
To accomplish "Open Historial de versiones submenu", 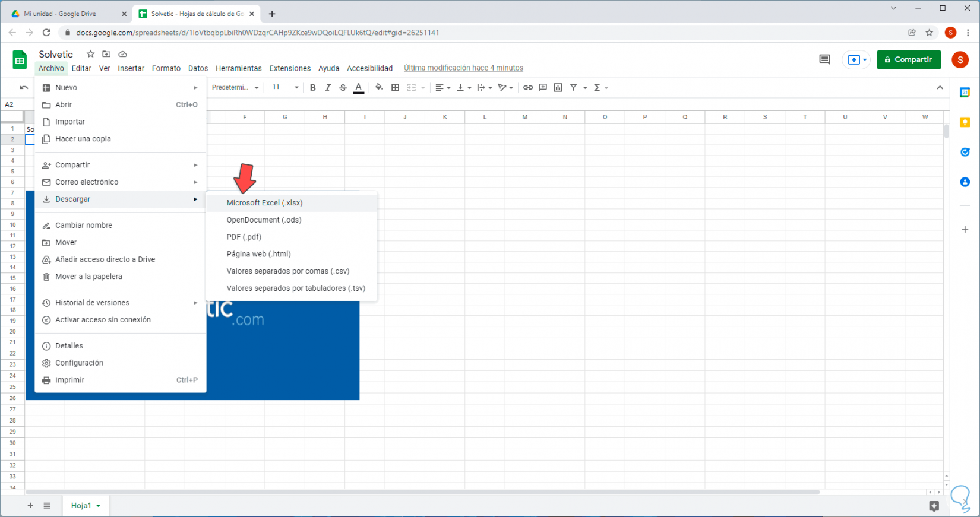I will pos(121,303).
